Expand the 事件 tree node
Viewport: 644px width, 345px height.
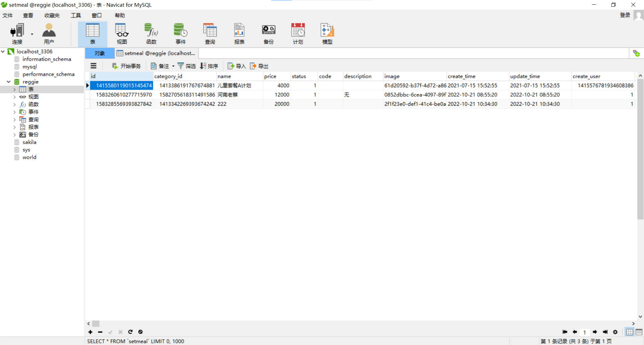[14, 112]
